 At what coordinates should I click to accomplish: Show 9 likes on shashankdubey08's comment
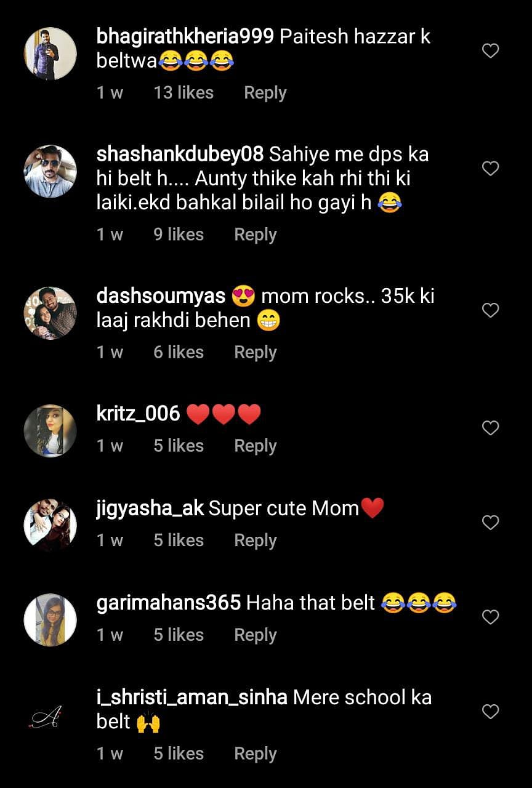coord(179,235)
